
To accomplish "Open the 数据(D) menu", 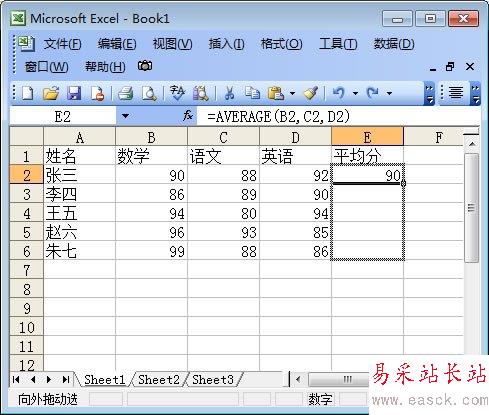I will 394,44.
